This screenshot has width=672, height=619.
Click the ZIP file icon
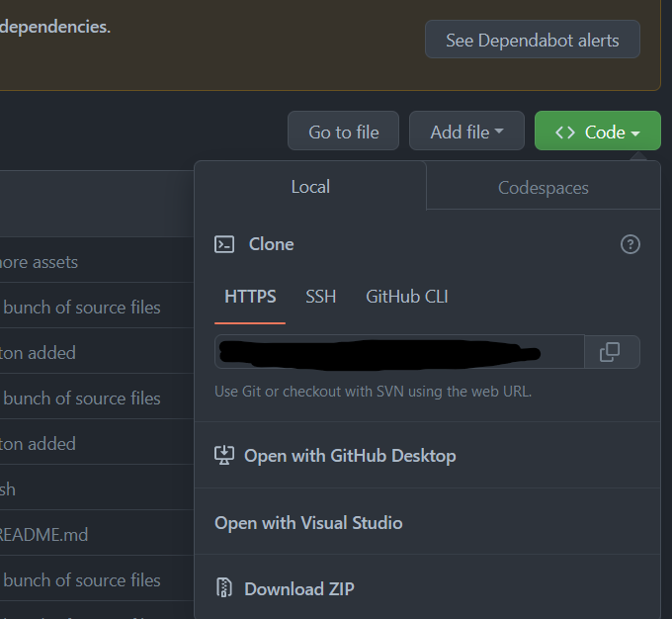(x=224, y=588)
